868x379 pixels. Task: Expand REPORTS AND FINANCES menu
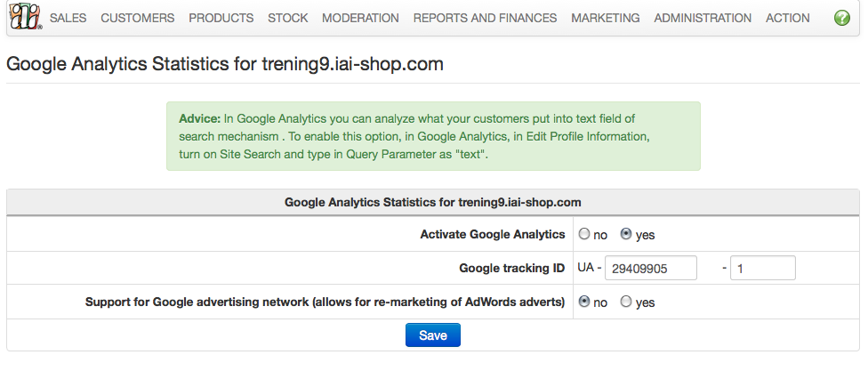(x=485, y=18)
